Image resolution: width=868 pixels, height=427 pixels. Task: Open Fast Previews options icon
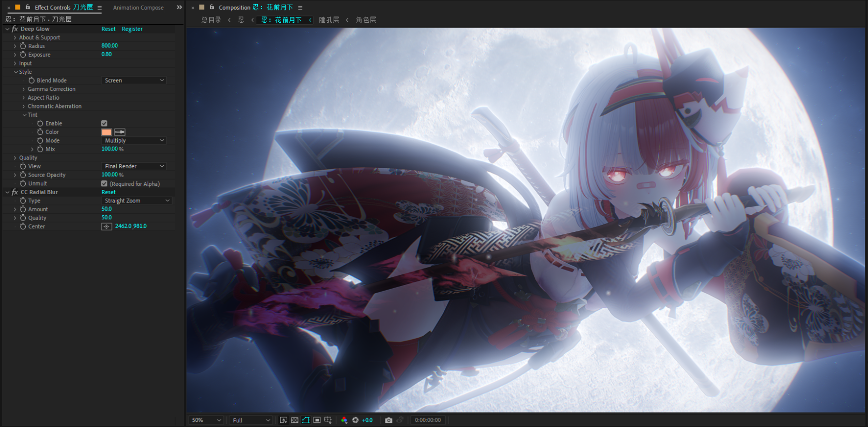284,420
